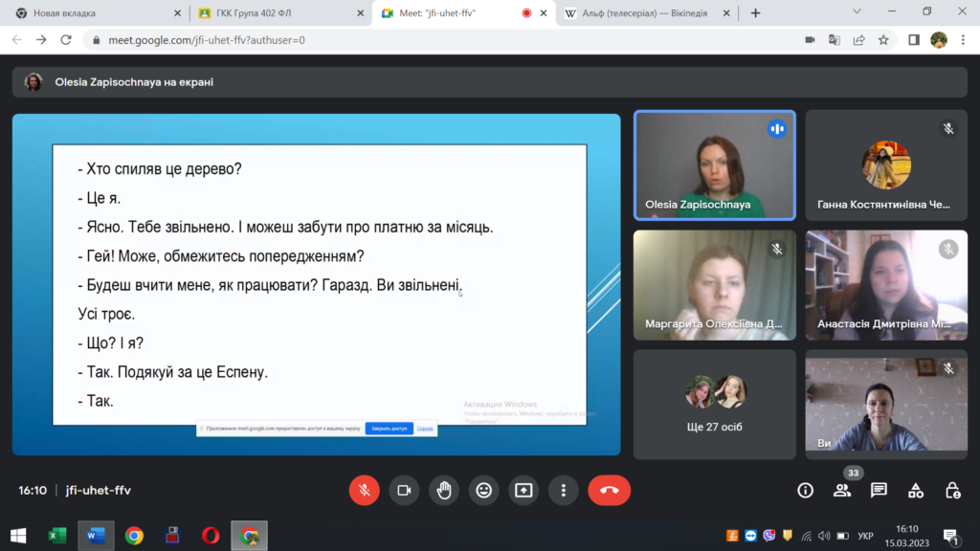Open the Activities shapes icon
This screenshot has width=980, height=551.
[x=916, y=490]
